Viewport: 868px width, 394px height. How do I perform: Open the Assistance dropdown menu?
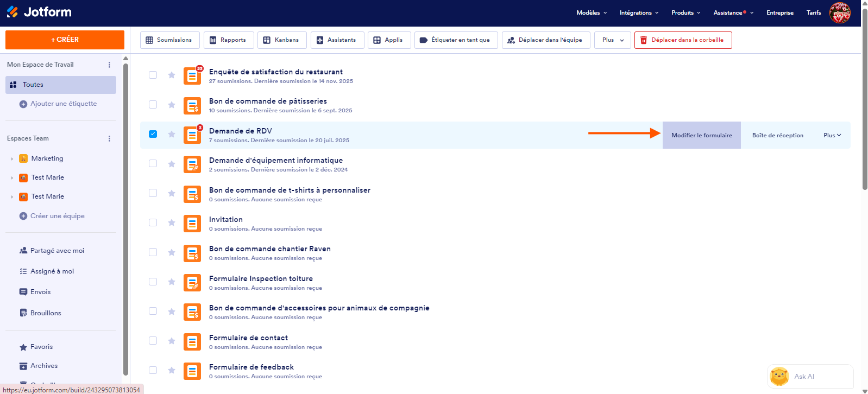pos(733,12)
